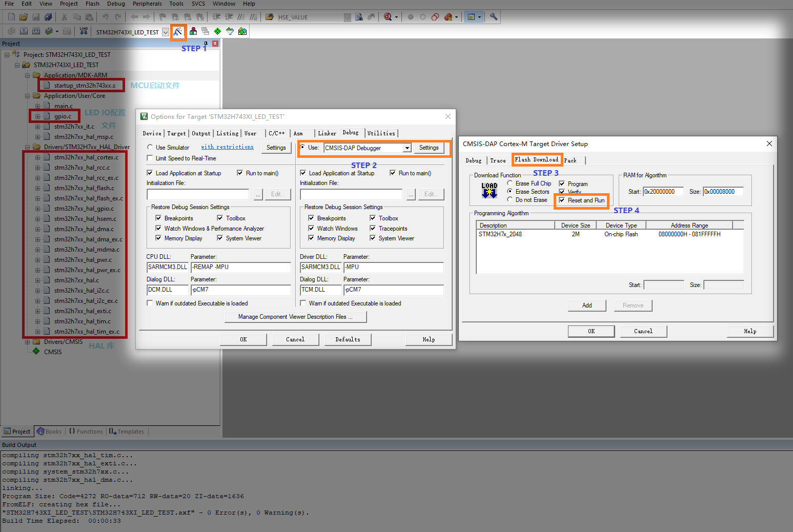Click the Copy toolbar icon
Viewport: 793px width, 532px height.
76,17
